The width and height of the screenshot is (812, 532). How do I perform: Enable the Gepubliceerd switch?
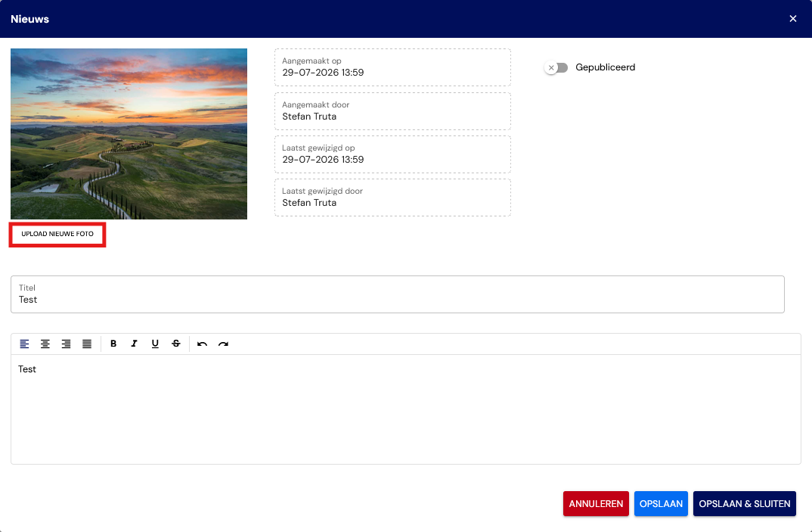[x=556, y=67]
